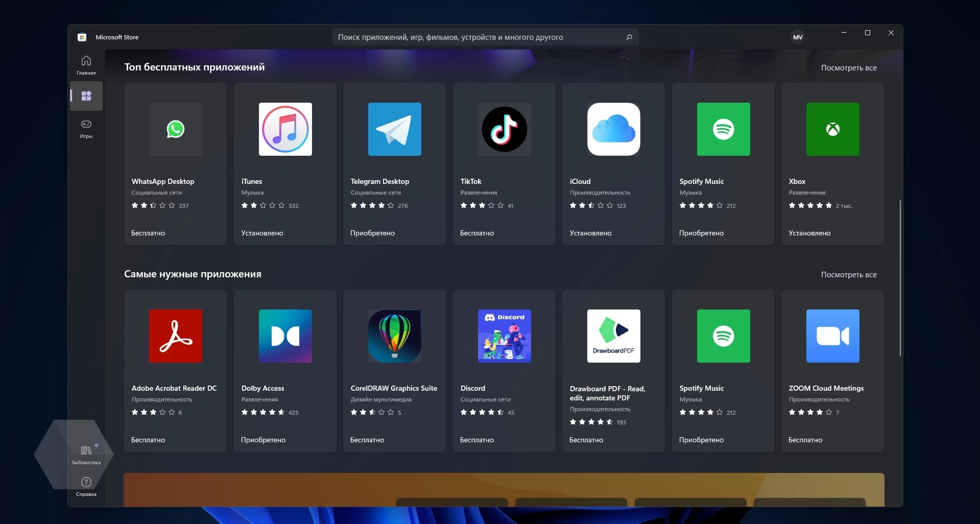Open the iCloud cloud icon
Screen dimensions: 980x524
pyautogui.click(x=613, y=129)
